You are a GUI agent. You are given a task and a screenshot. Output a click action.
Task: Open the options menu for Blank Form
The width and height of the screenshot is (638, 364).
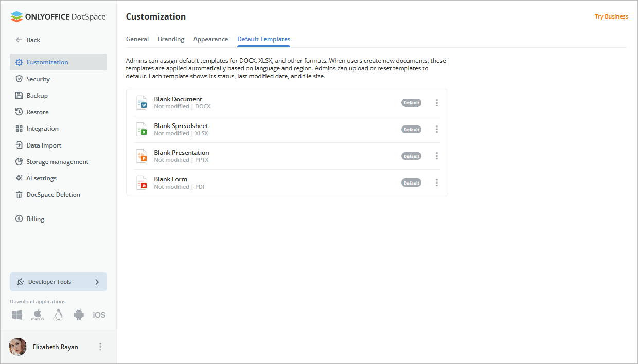437,183
